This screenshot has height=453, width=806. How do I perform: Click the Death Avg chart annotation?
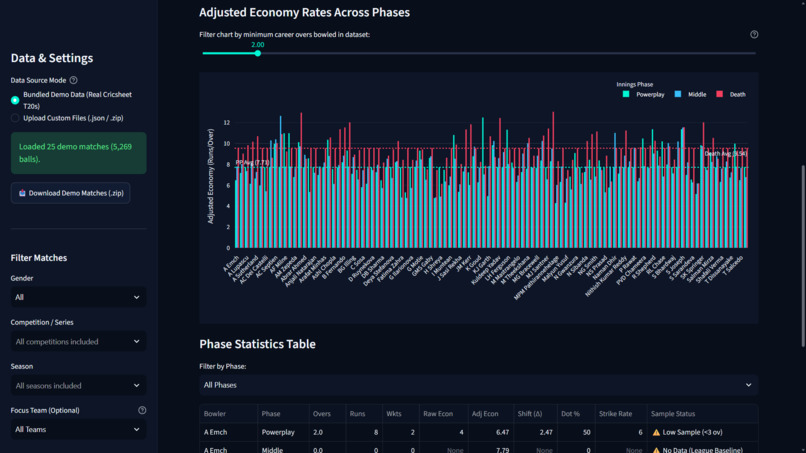coord(725,154)
